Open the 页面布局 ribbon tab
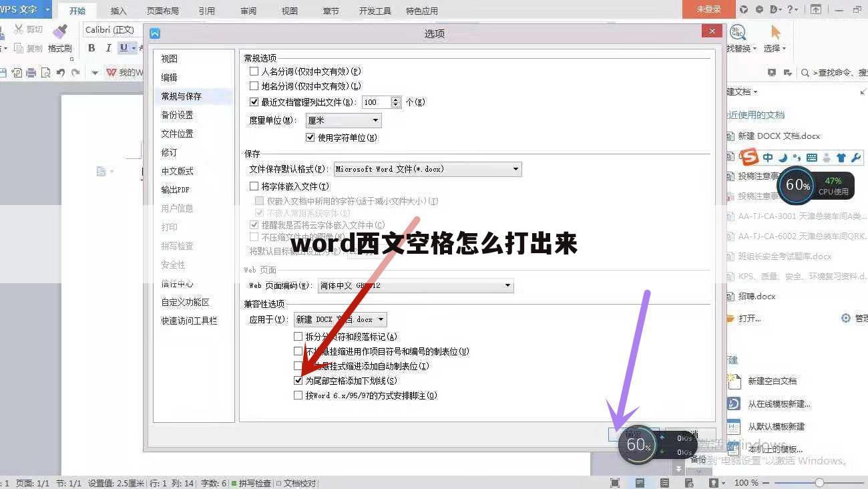 click(163, 11)
